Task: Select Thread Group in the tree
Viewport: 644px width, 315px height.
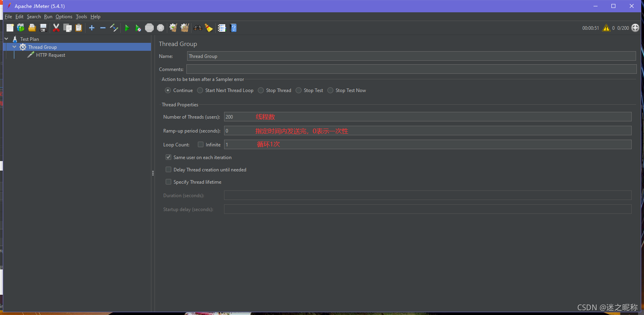Action: click(42, 47)
